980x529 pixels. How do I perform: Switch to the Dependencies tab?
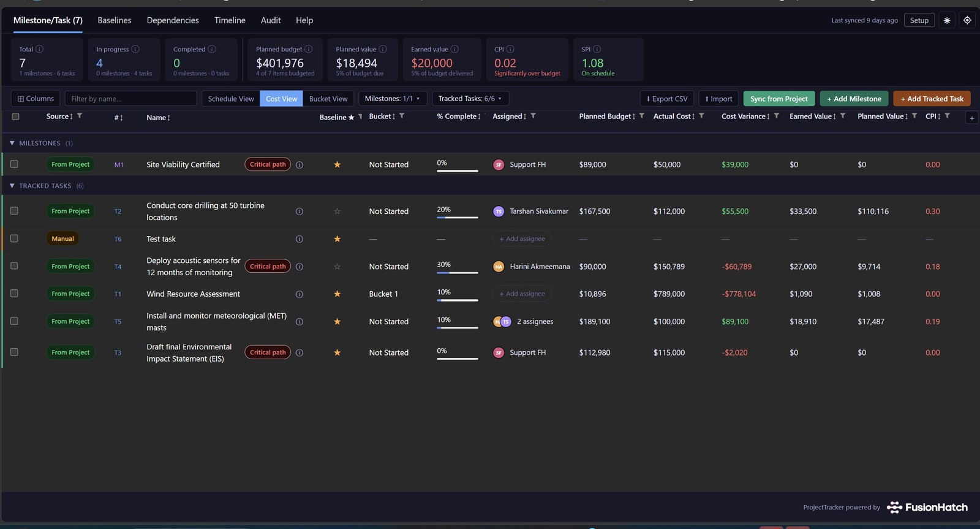pyautogui.click(x=173, y=20)
